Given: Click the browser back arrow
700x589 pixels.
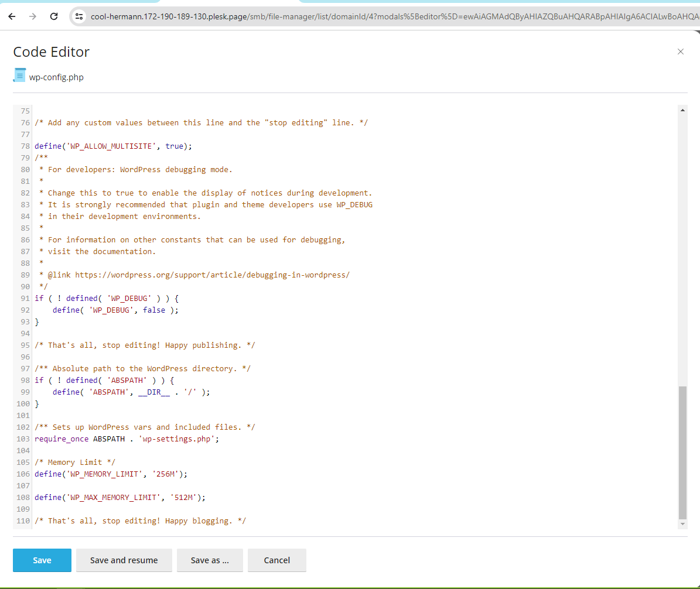Looking at the screenshot, I should tap(12, 16).
